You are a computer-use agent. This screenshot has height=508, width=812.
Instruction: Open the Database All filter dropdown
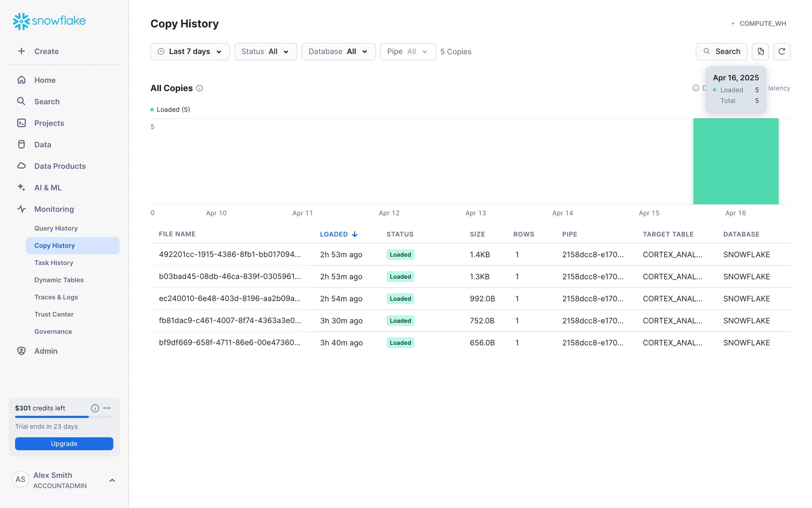tap(338, 51)
